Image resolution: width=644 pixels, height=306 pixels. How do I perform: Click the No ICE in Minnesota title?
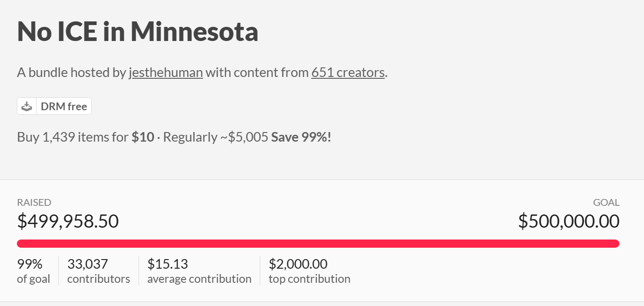(x=138, y=31)
